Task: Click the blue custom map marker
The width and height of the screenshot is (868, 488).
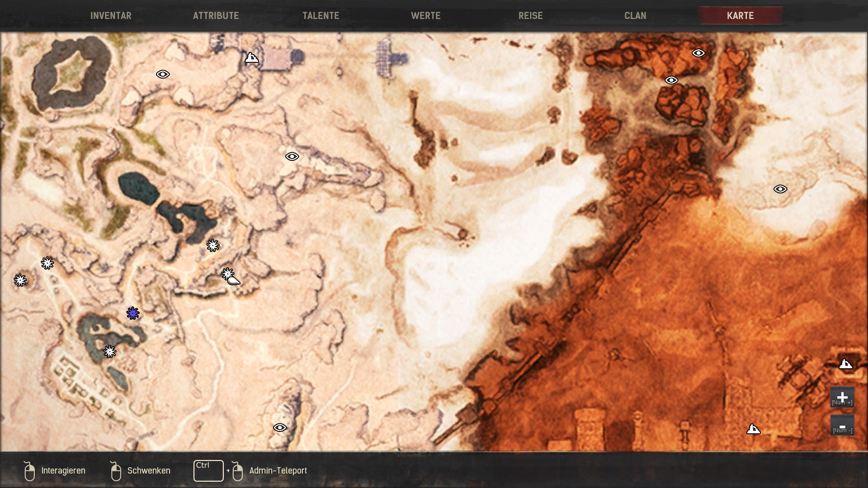Action: point(132,313)
